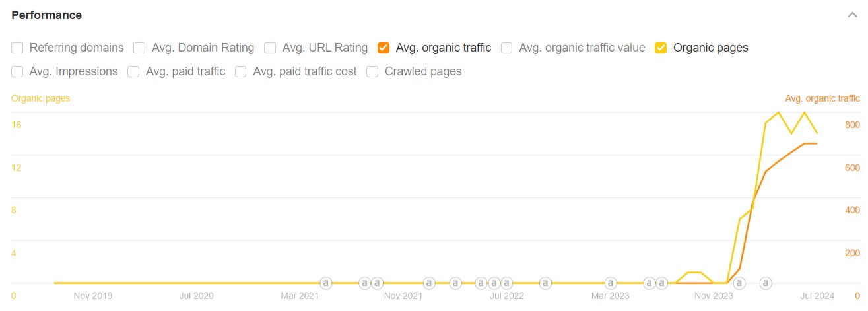This screenshot has height=311, width=868.
Task: Enable the Referring domains checkbox
Action: click(x=18, y=48)
